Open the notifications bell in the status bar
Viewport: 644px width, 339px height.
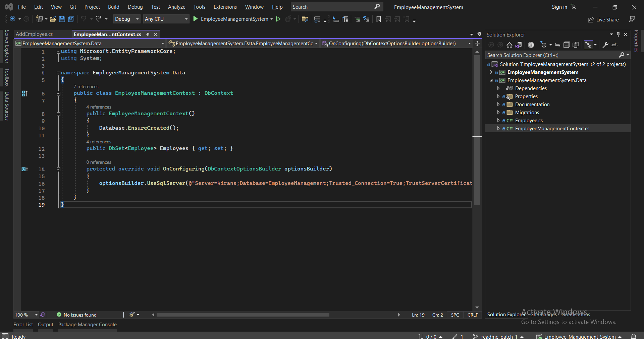pyautogui.click(x=634, y=336)
